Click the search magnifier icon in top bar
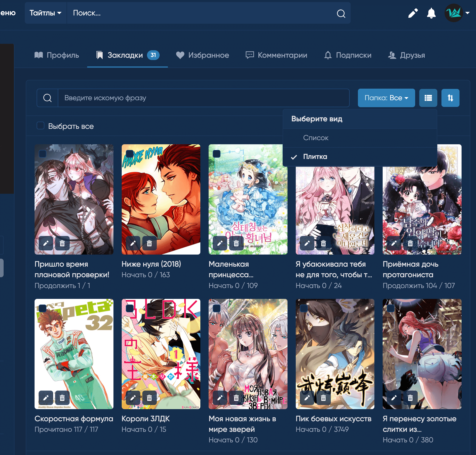This screenshot has height=455, width=476. click(x=341, y=13)
